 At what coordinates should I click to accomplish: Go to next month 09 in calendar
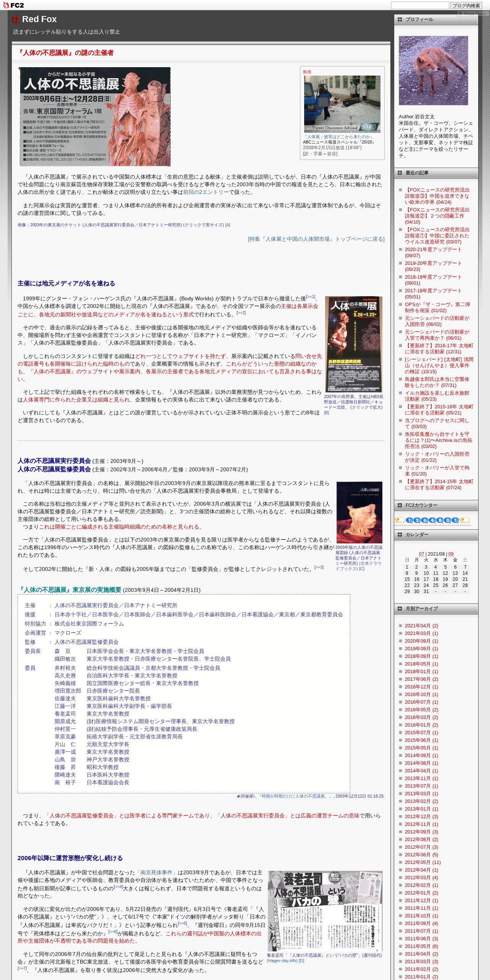pos(451,554)
